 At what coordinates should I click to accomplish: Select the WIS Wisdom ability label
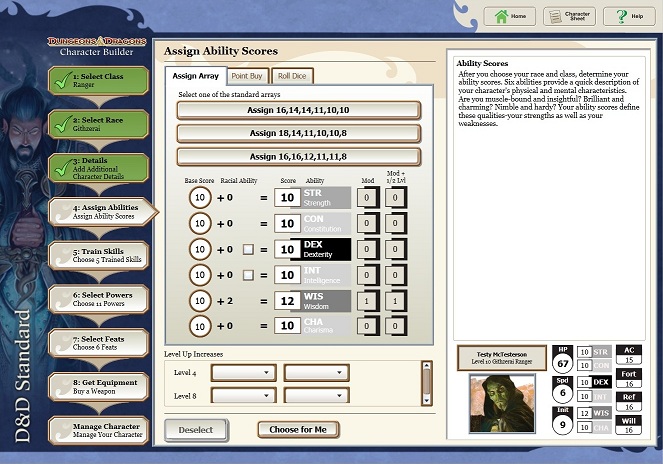[326, 301]
